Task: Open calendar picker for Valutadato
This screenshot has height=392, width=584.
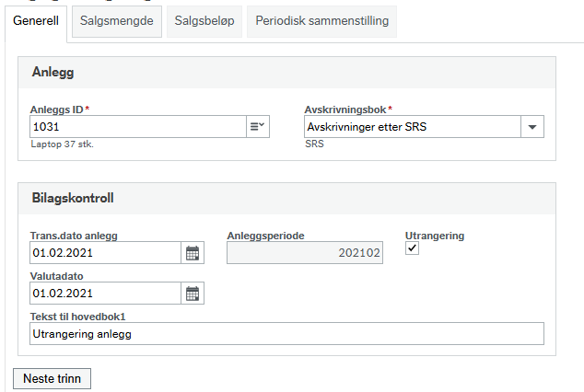Action: coord(193,294)
